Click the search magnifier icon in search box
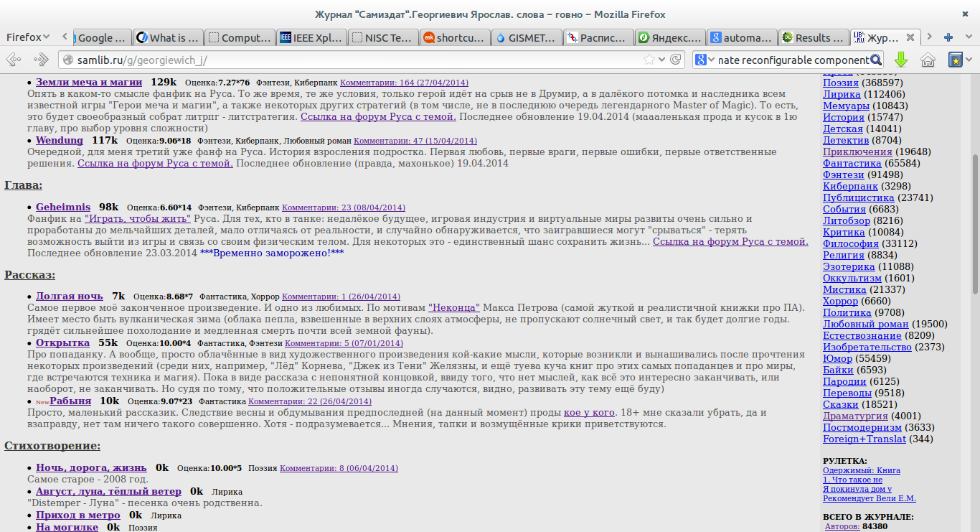The height and width of the screenshot is (532, 980). pyautogui.click(x=875, y=60)
